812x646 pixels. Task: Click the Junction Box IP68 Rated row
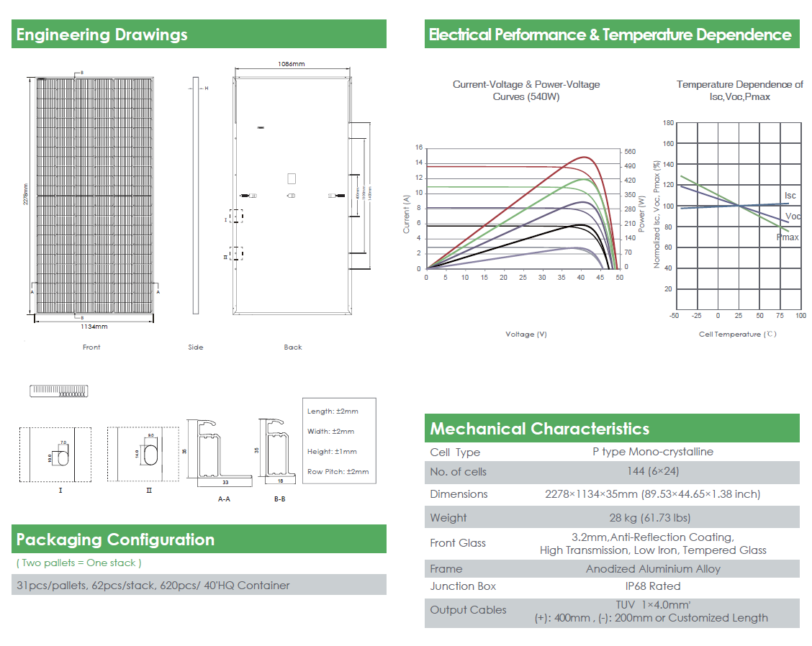pos(612,586)
